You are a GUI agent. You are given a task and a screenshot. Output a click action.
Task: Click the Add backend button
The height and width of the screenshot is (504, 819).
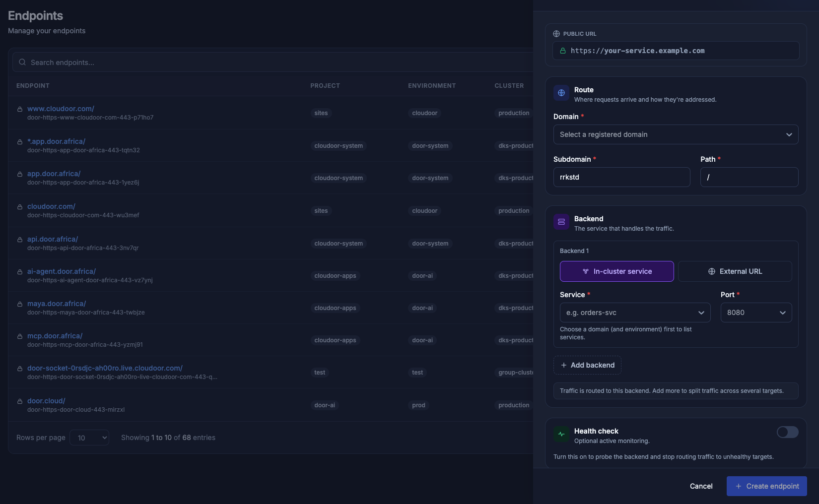pos(587,365)
